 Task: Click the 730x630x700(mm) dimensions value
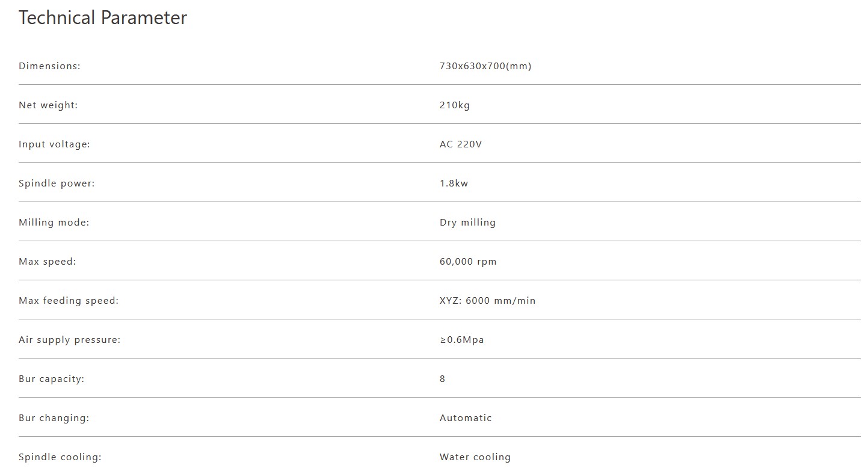click(x=485, y=66)
